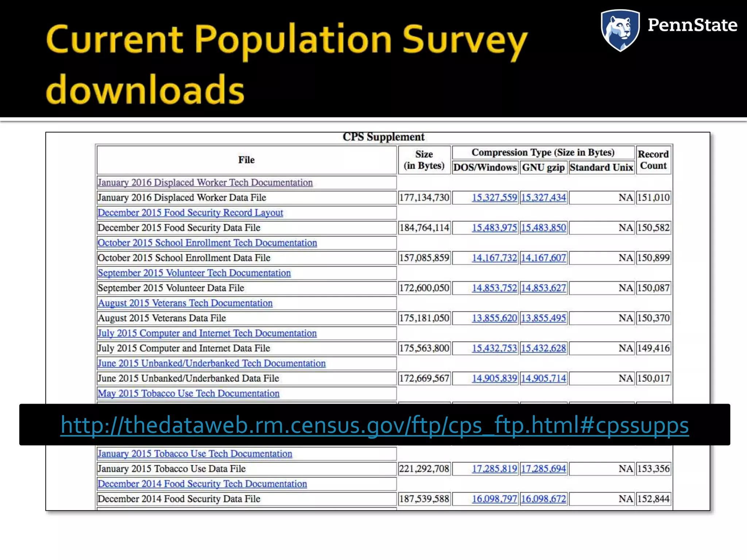Click the File column header
The width and height of the screenshot is (747, 560).
[x=247, y=160]
